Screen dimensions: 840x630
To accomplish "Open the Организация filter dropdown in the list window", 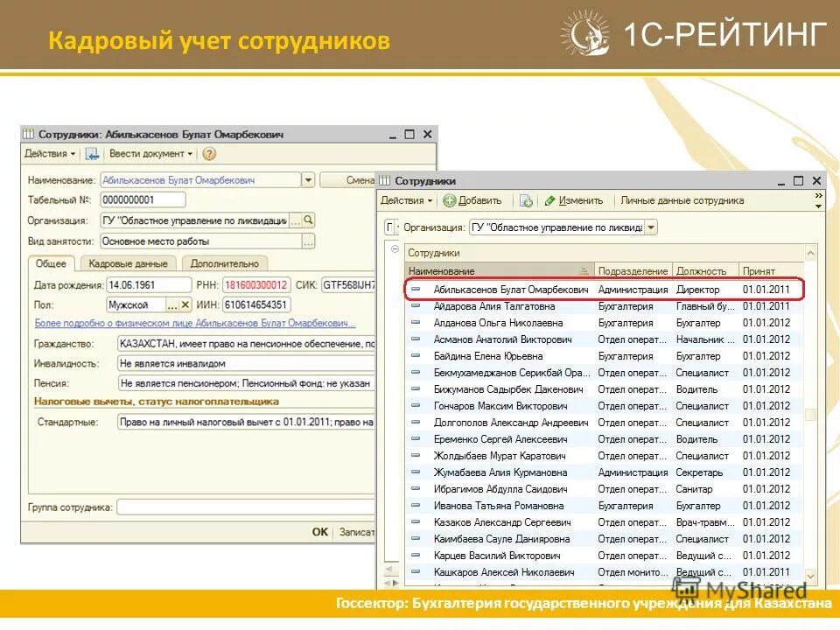I will pyautogui.click(x=651, y=227).
